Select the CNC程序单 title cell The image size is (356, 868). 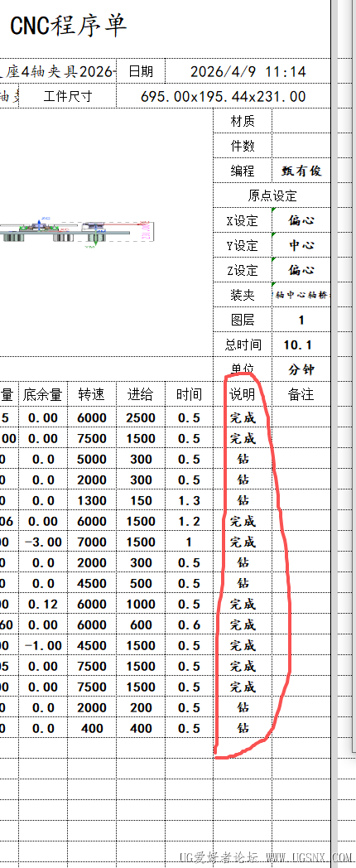(68, 26)
